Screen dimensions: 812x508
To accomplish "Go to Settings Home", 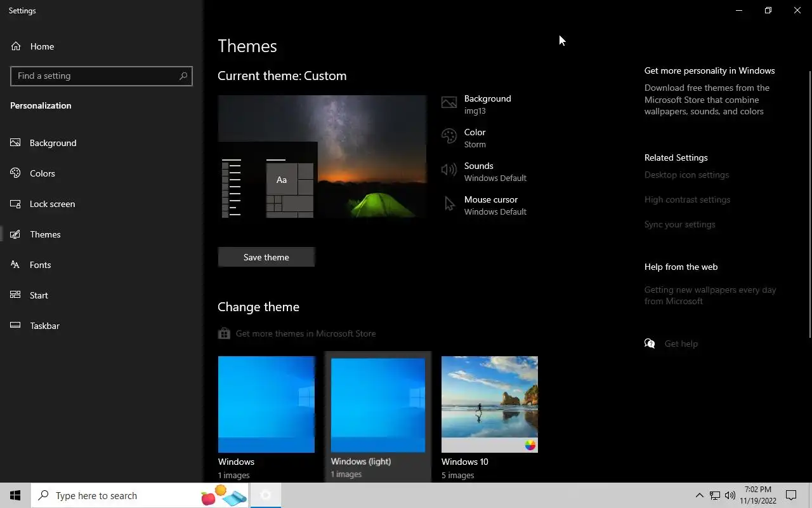I will [101, 46].
